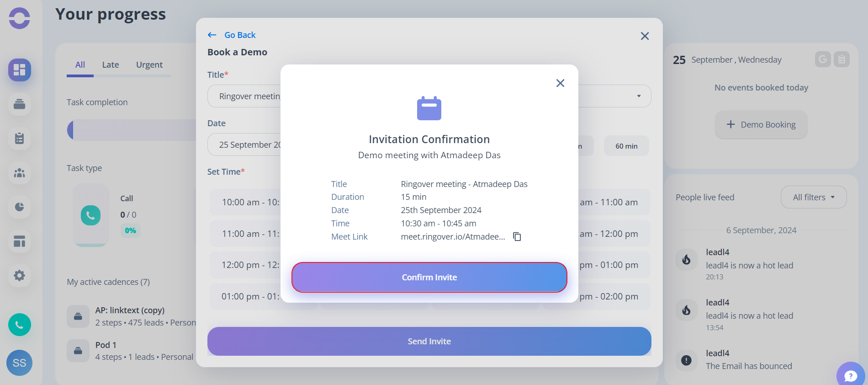
Task: Click the Go Back arrow icon
Action: pyautogui.click(x=212, y=35)
